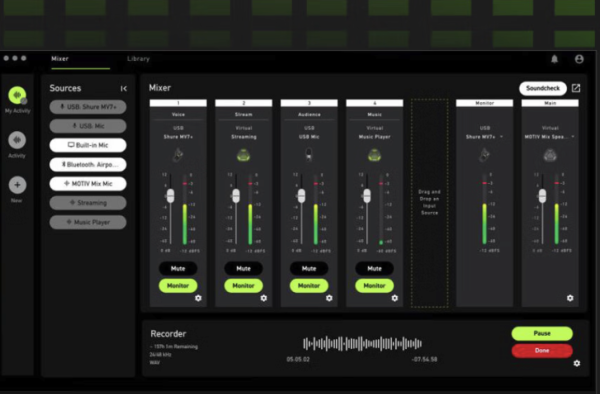The width and height of the screenshot is (600, 394).
Task: Click the Drag and Drop input source slot
Action: [429, 203]
